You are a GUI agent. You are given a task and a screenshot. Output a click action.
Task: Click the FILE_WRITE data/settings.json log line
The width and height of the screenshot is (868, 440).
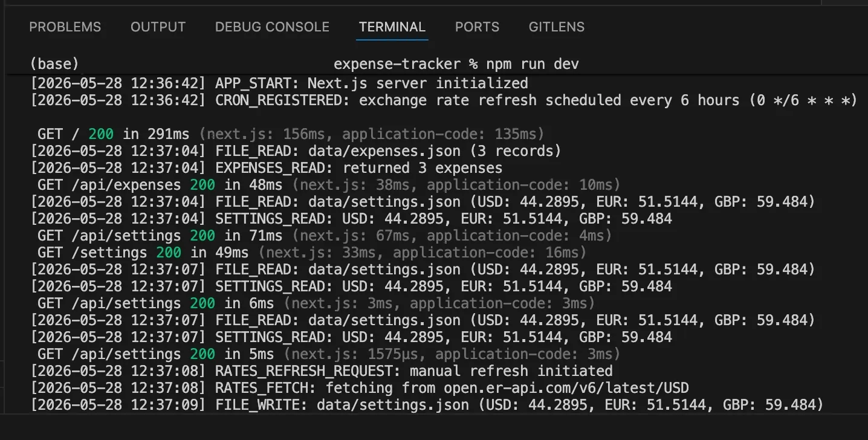click(427, 404)
